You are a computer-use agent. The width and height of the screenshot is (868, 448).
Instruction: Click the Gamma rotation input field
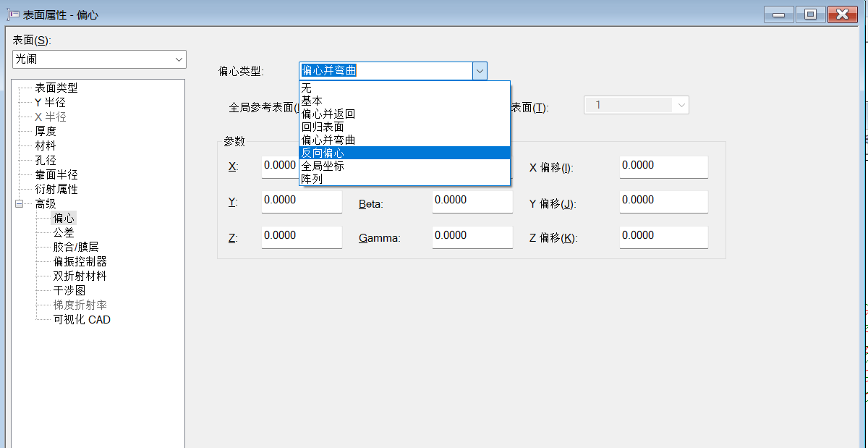(472, 237)
